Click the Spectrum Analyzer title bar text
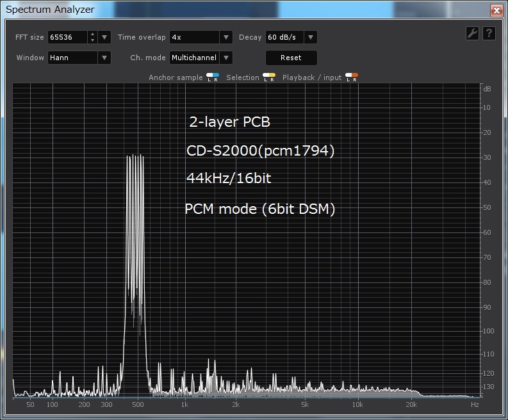Viewport: 508px width, 420px height. point(50,10)
